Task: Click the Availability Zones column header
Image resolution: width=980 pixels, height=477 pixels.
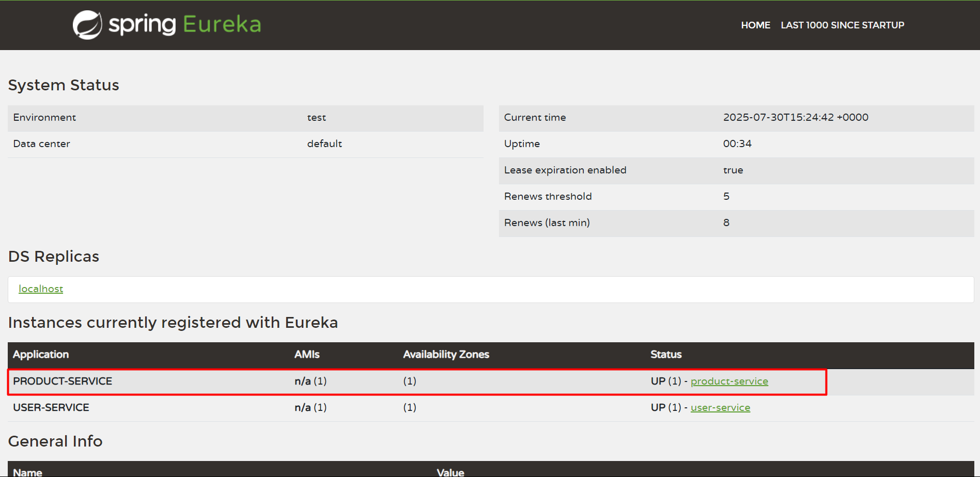Action: pyautogui.click(x=446, y=354)
